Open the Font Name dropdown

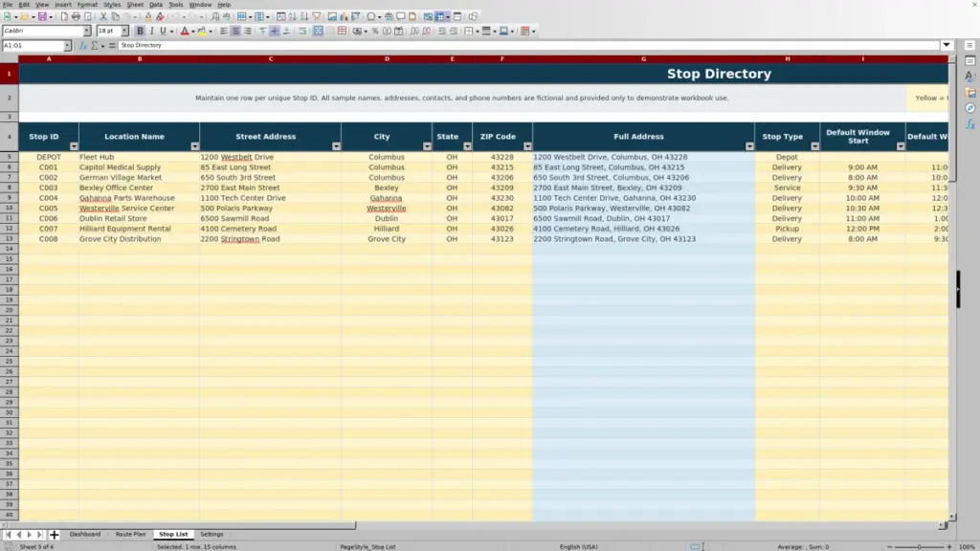pyautogui.click(x=87, y=31)
